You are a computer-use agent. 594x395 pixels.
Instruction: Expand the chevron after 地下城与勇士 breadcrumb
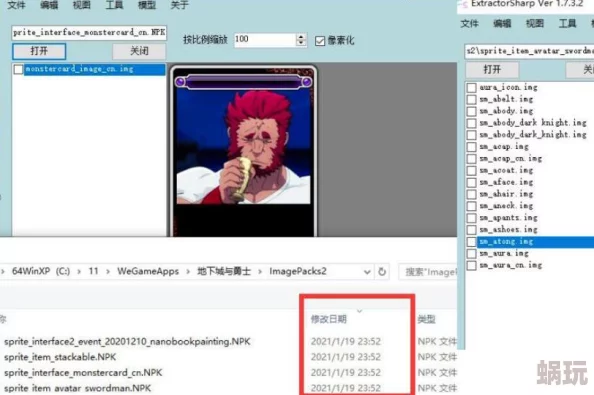tap(260, 272)
